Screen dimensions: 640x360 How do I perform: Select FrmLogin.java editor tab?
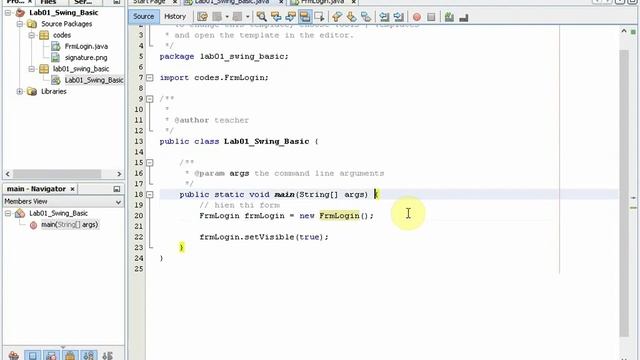[x=322, y=2]
